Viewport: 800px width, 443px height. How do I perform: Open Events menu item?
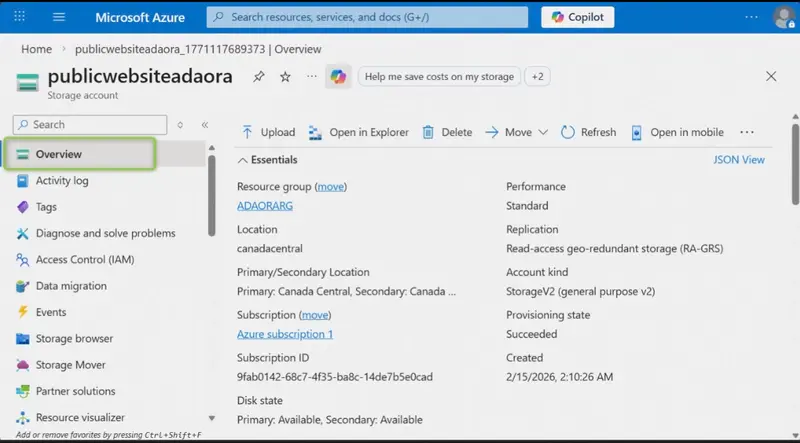(x=51, y=312)
